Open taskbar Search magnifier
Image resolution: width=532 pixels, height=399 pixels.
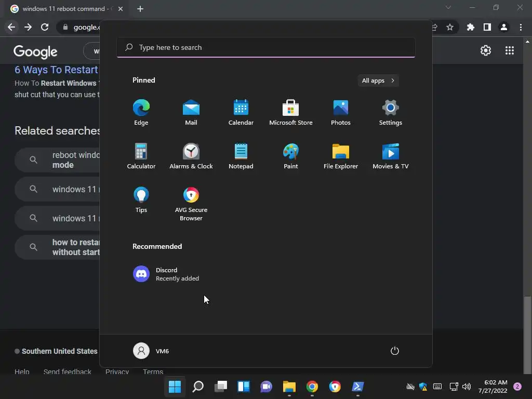pyautogui.click(x=198, y=387)
